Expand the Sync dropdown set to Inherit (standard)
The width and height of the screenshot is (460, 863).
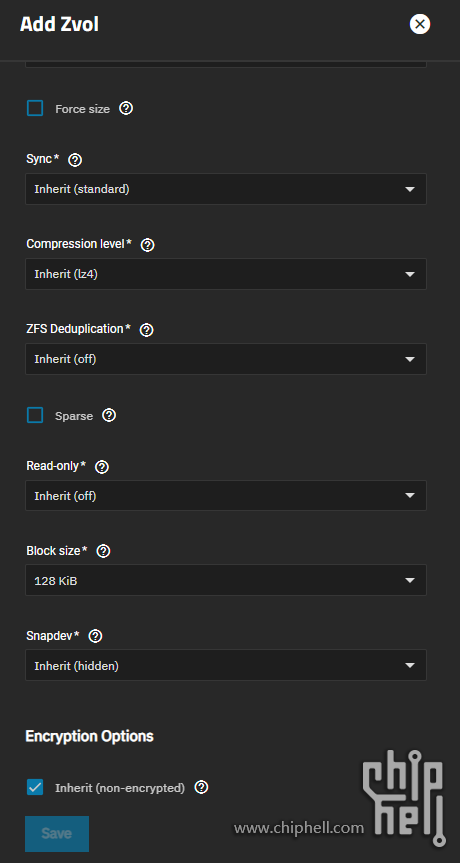(226, 189)
